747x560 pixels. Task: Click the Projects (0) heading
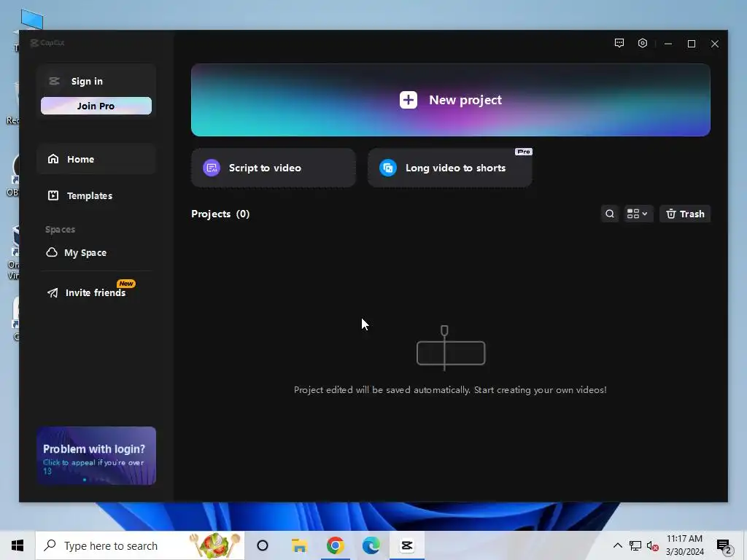click(220, 214)
